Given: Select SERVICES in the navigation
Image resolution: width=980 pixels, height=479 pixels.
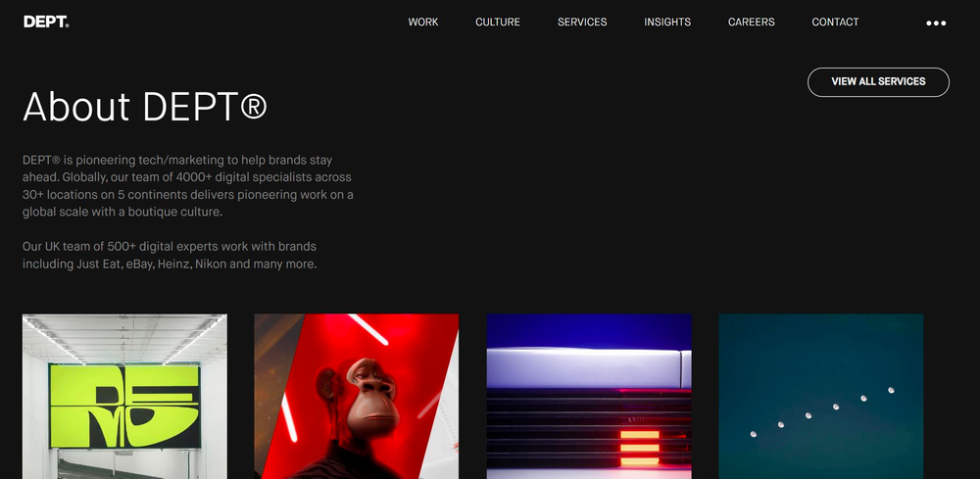Looking at the screenshot, I should [x=582, y=22].
